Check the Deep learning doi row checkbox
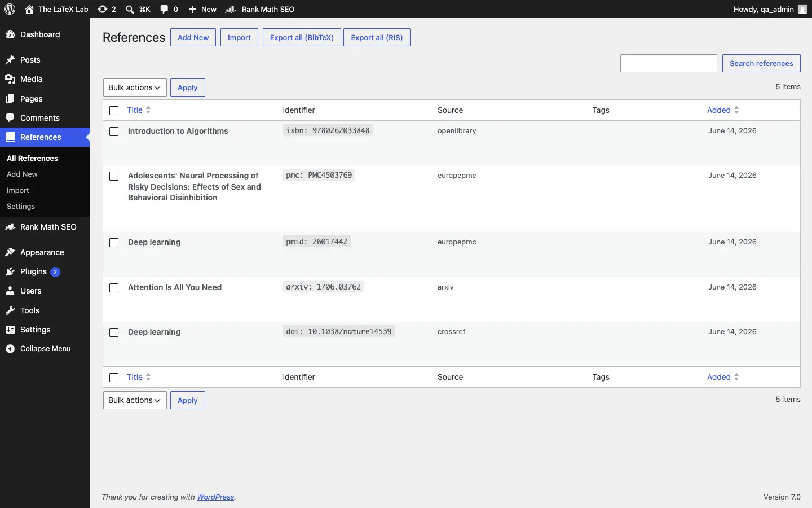 click(x=114, y=332)
